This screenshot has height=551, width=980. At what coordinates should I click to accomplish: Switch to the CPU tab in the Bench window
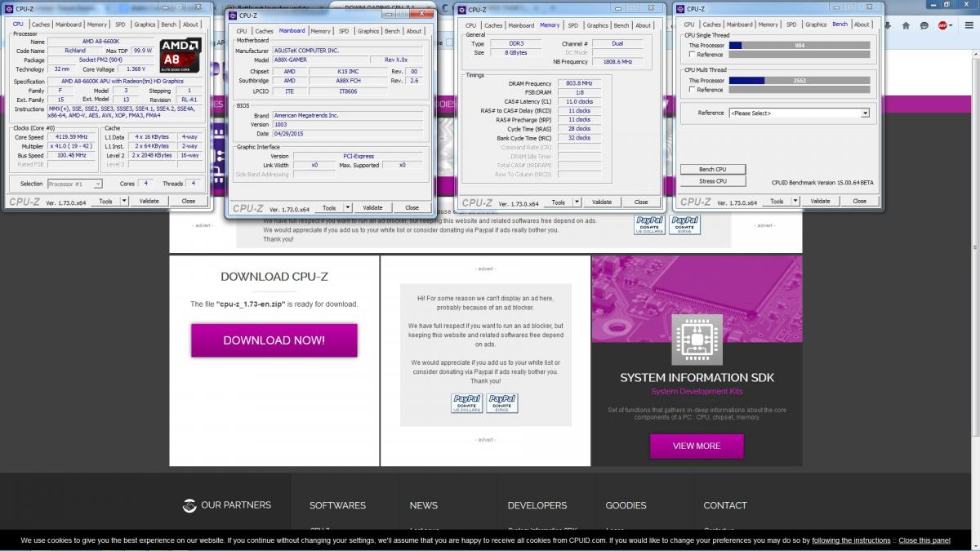pos(690,24)
